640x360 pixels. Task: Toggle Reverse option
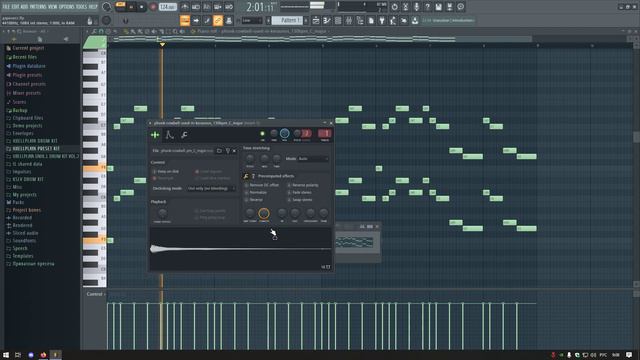click(253, 200)
